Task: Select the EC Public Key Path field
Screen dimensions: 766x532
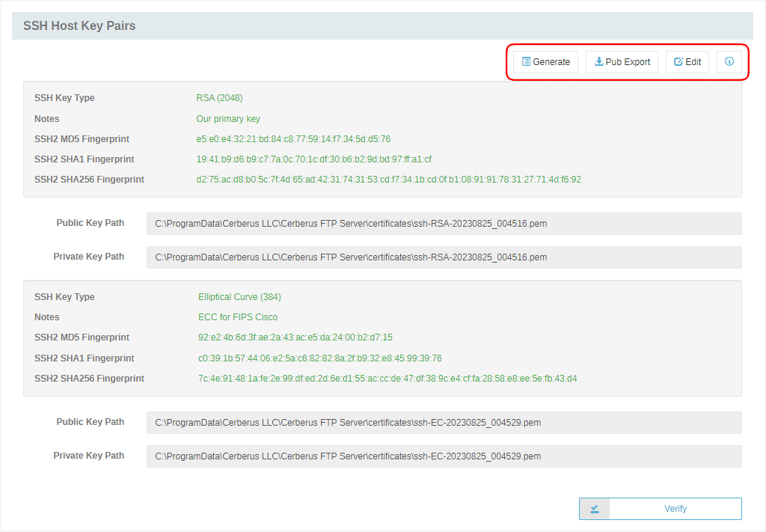Action: point(444,422)
